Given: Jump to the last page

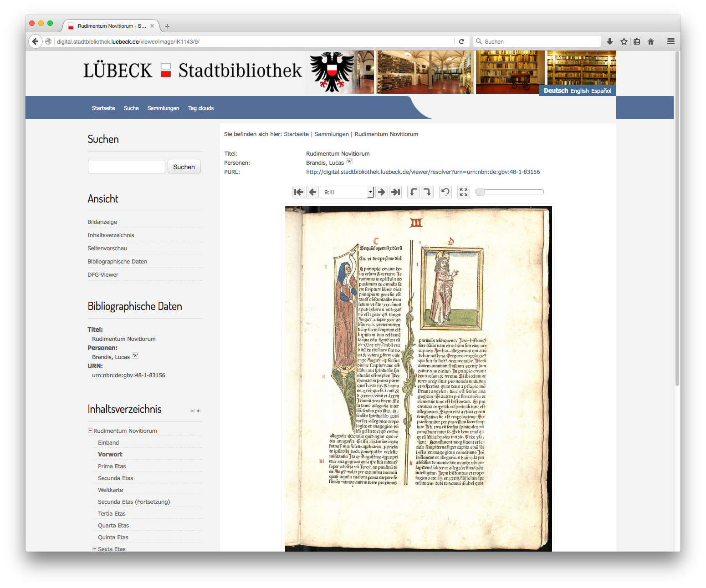Looking at the screenshot, I should [x=396, y=192].
